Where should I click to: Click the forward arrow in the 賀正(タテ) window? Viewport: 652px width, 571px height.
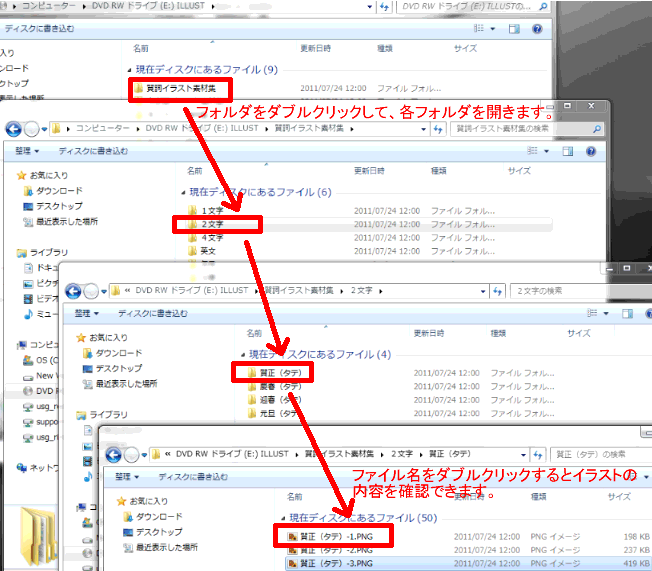pyautogui.click(x=131, y=455)
